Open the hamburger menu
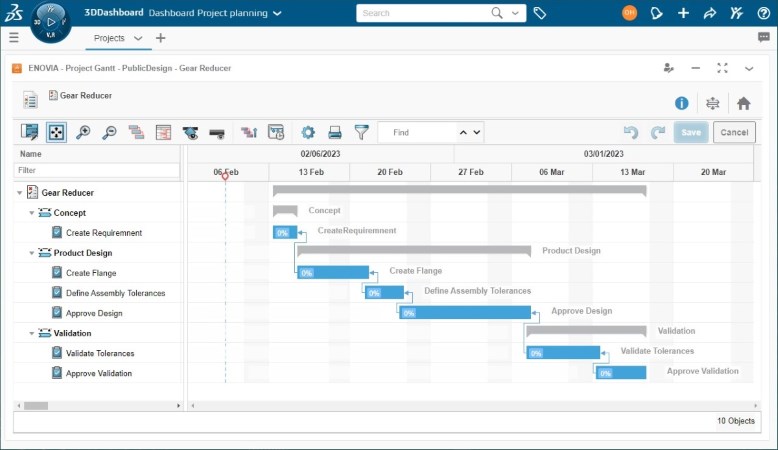Image resolution: width=778 pixels, height=450 pixels. (x=14, y=38)
